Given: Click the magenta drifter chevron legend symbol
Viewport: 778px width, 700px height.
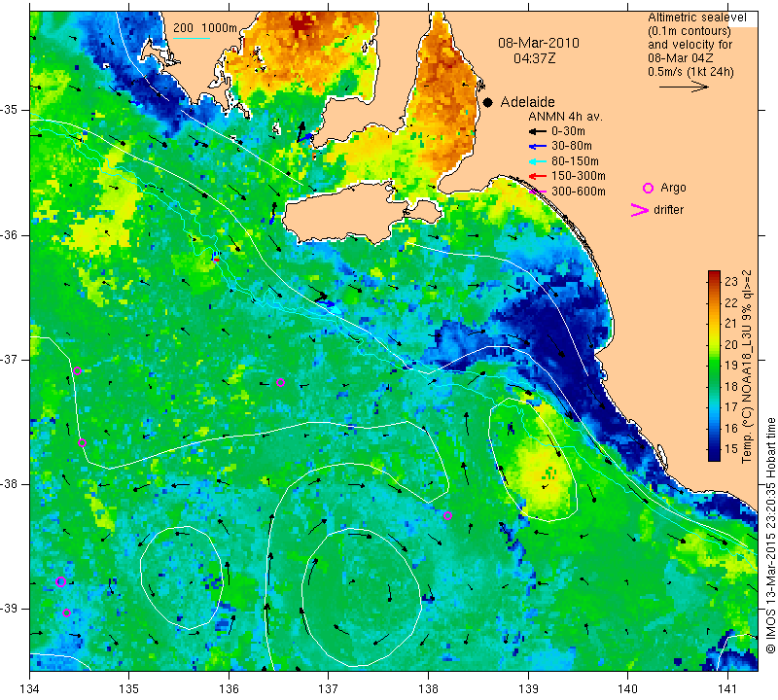Looking at the screenshot, I should pos(640,210).
